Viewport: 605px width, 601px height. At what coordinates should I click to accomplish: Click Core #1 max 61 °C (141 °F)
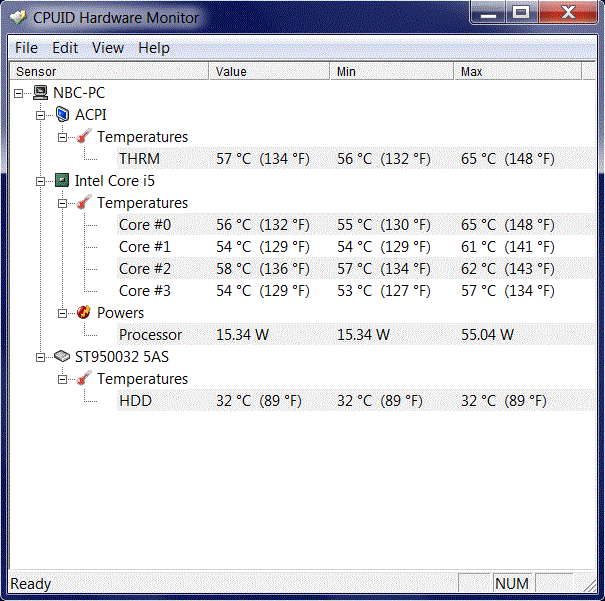coord(507,246)
